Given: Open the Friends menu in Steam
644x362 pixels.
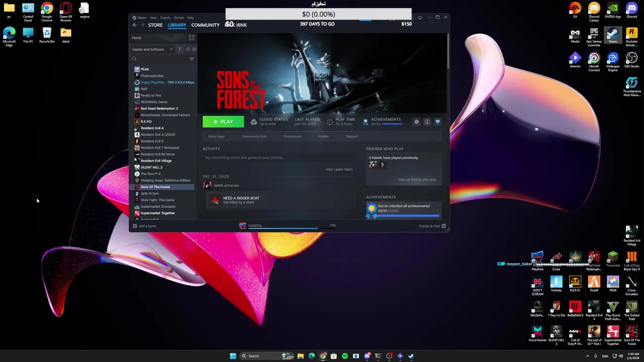Looking at the screenshot, I should tap(165, 18).
